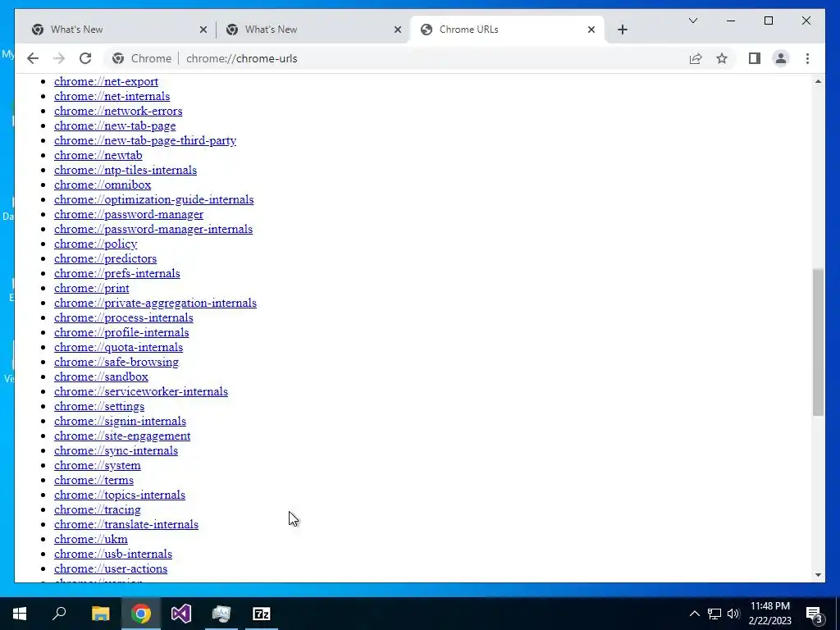Open chrome://password-manager link
The height and width of the screenshot is (630, 840).
(x=129, y=214)
